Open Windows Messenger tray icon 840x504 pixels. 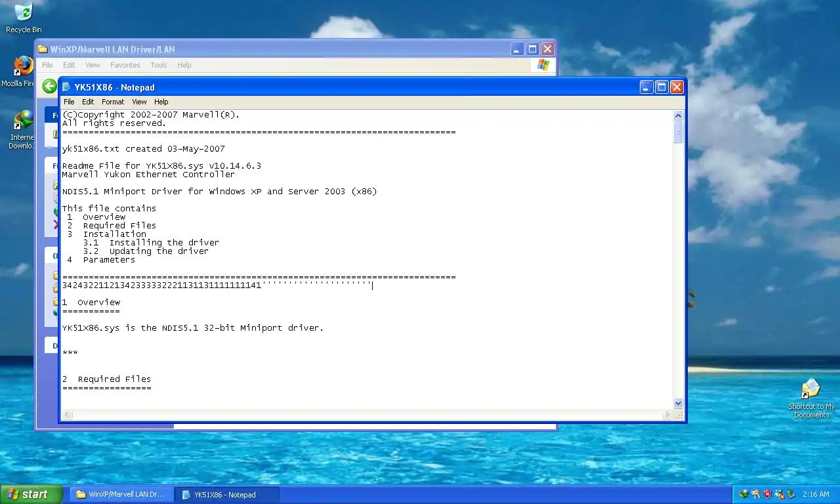[780, 494]
